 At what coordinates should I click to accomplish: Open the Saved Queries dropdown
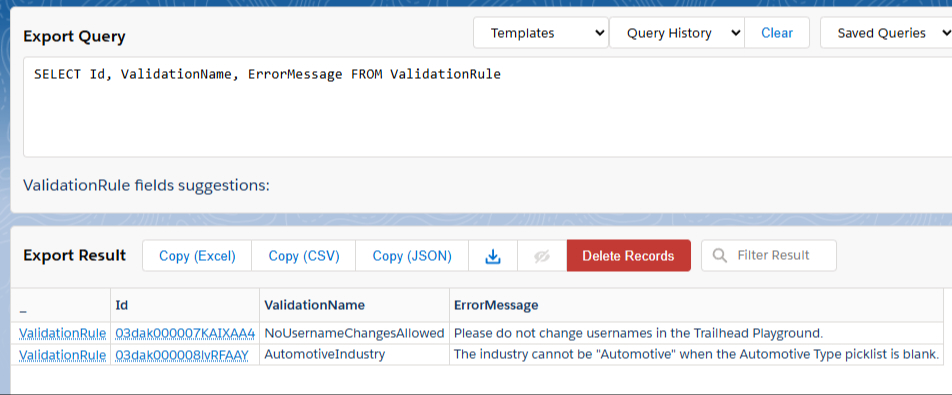click(886, 33)
